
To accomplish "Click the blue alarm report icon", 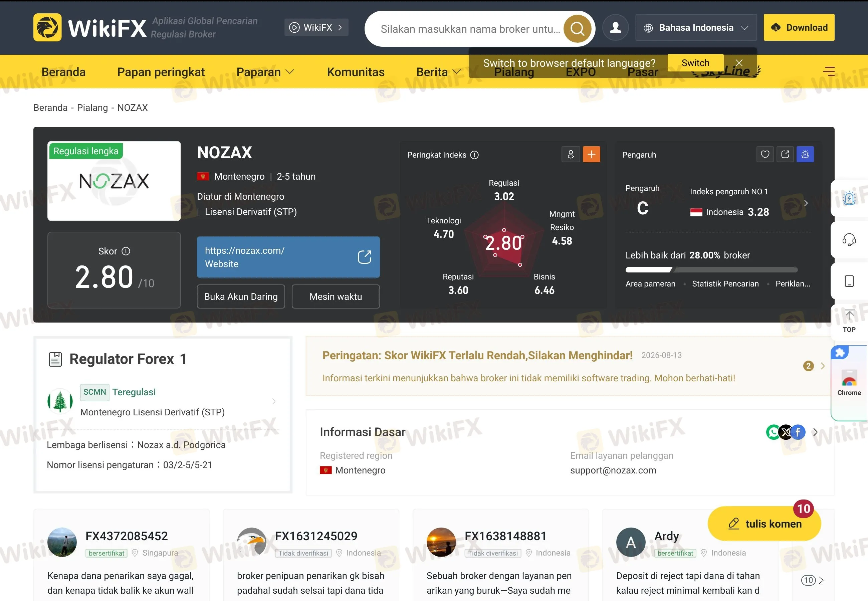I will (805, 154).
